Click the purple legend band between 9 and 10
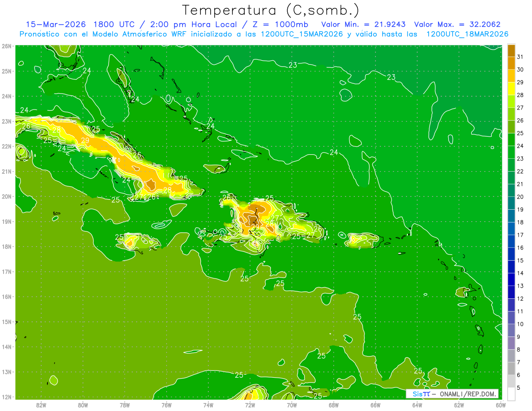 [512, 330]
